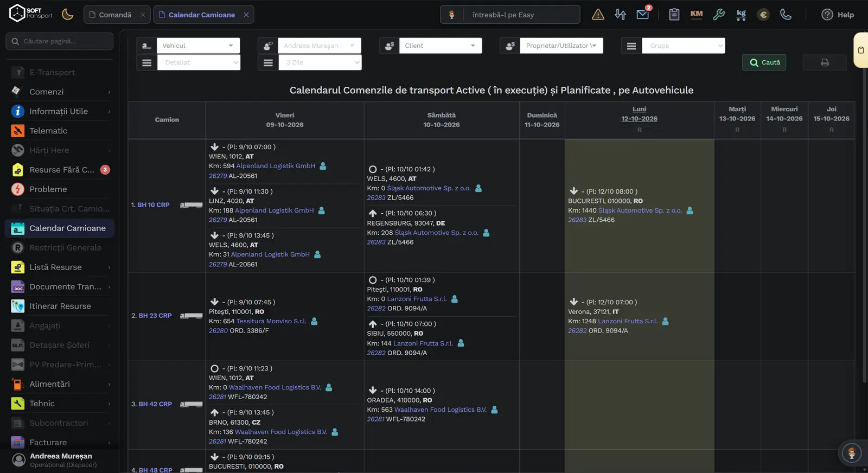Open truck link BH 23 CRP

pyautogui.click(x=155, y=316)
